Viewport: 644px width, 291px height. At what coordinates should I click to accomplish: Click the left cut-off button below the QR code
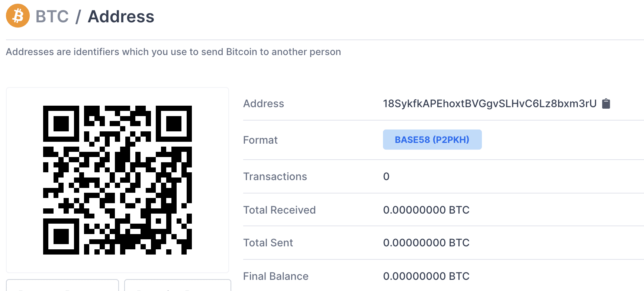62,285
